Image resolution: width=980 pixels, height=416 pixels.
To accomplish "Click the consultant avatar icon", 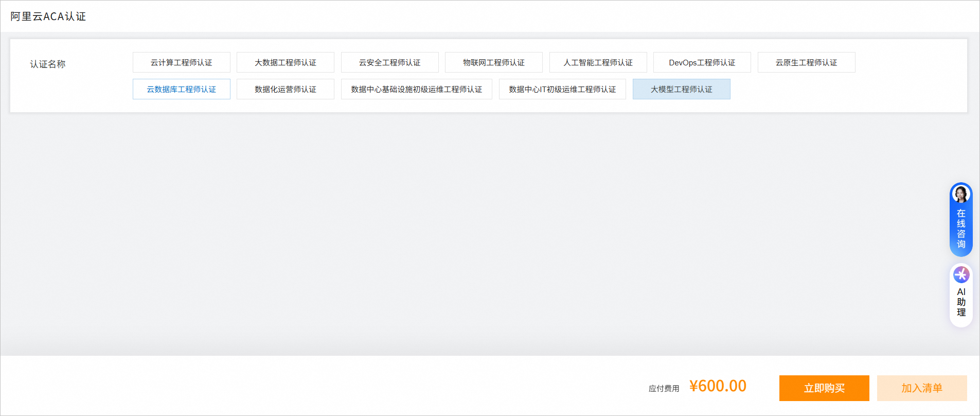I will pos(961,194).
